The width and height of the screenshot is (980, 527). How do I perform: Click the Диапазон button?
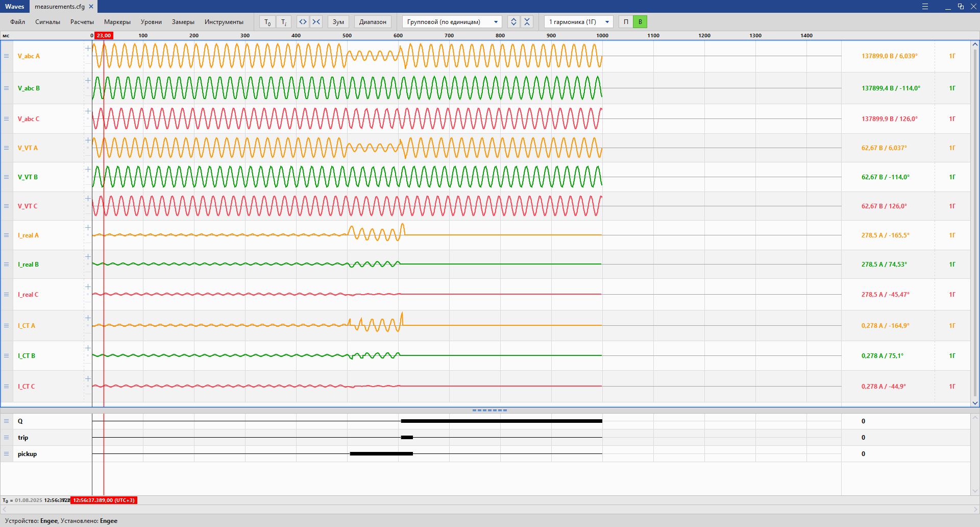372,21
